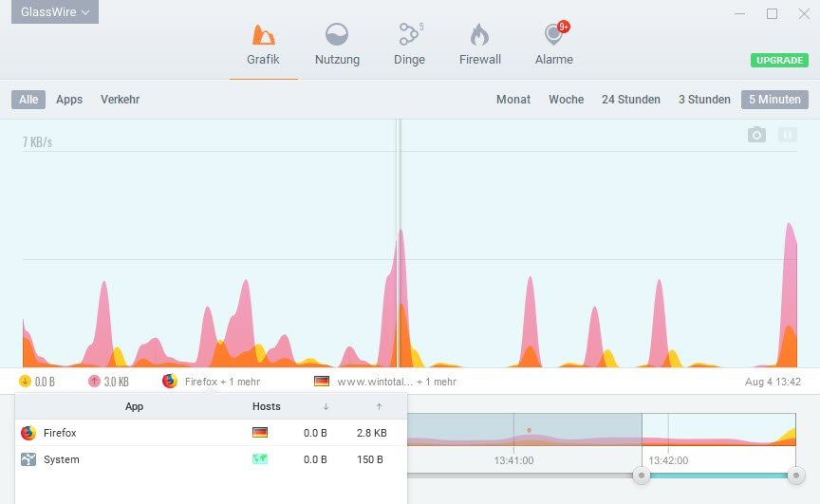Switch filter to Verkehr
820x504 pixels.
pyautogui.click(x=120, y=100)
